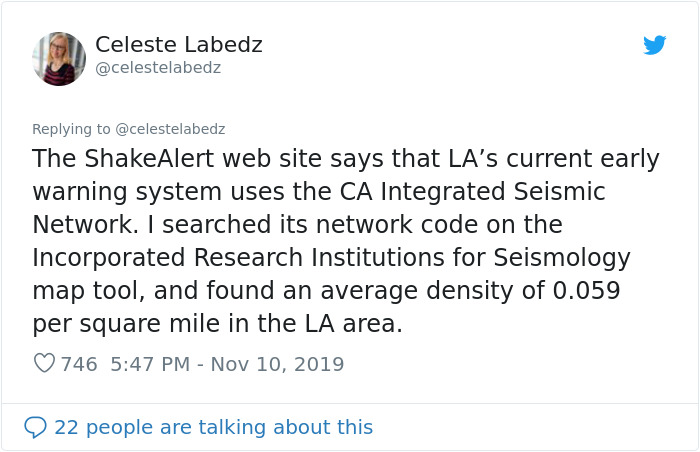Like the tweet with the heart icon
Viewport: 700px width, 452px height.
click(45, 363)
